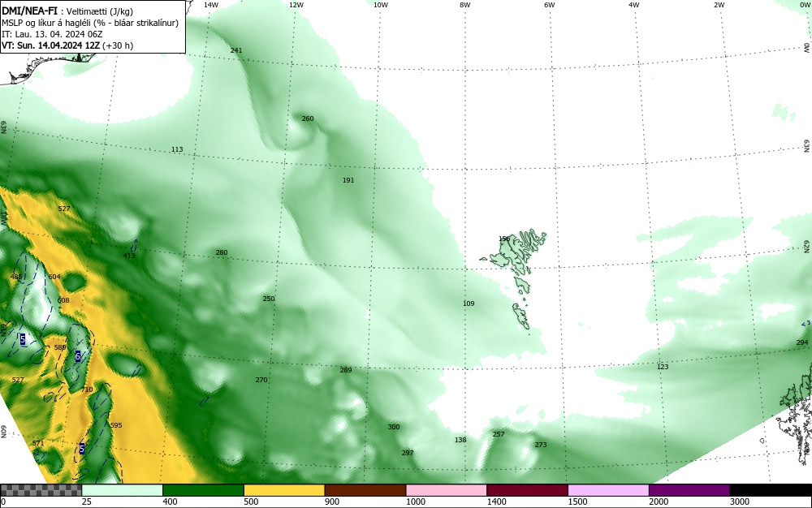Click the dark green 400-500 legend swatch

click(203, 490)
